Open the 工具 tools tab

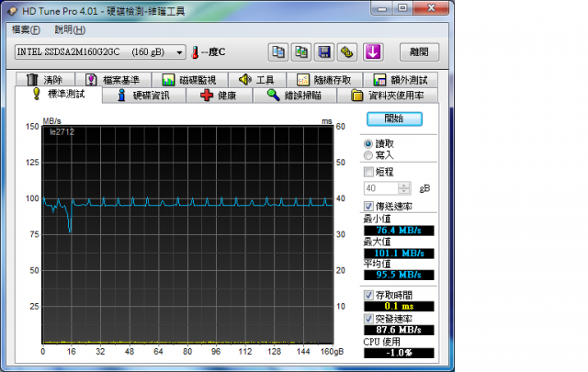pos(257,80)
